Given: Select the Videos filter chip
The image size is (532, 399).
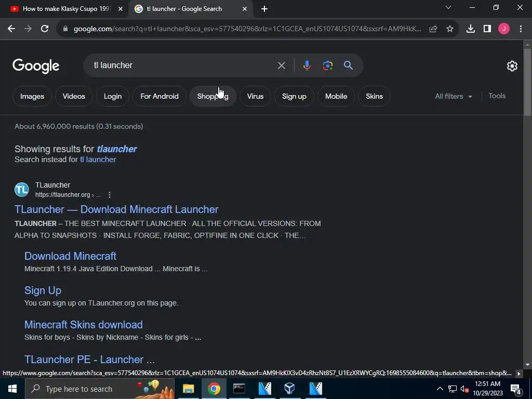Looking at the screenshot, I should (74, 96).
